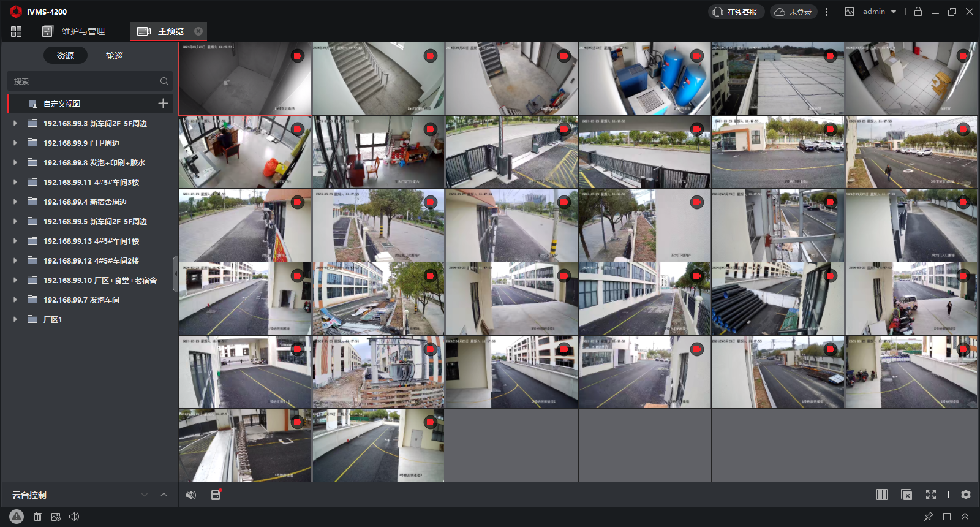The width and height of the screenshot is (980, 527).
Task: Expand the 192.168.99.9 门卫周边 group
Action: (15, 143)
